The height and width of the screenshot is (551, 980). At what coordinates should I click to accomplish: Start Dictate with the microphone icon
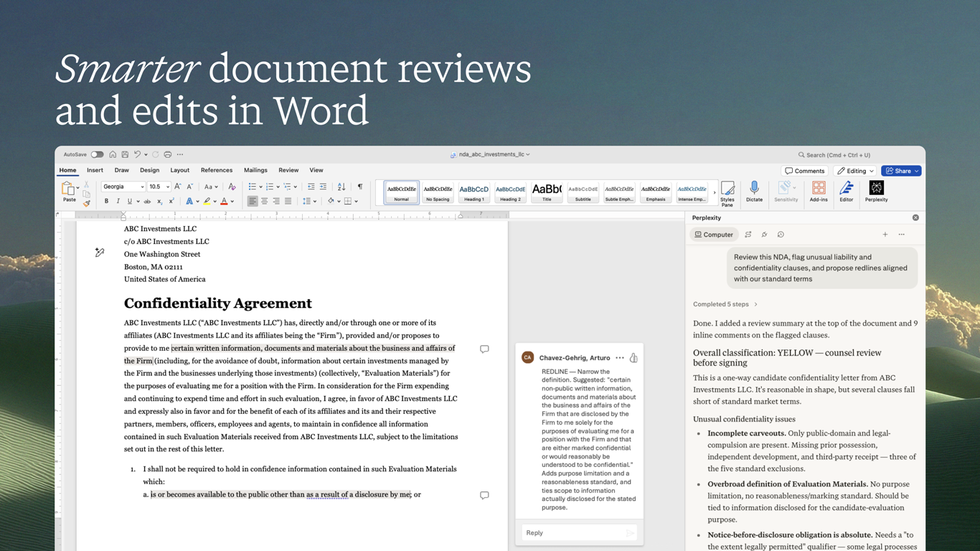click(x=754, y=192)
